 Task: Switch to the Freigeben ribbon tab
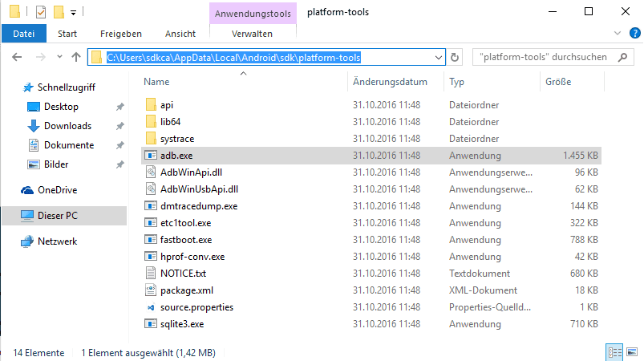(x=121, y=34)
